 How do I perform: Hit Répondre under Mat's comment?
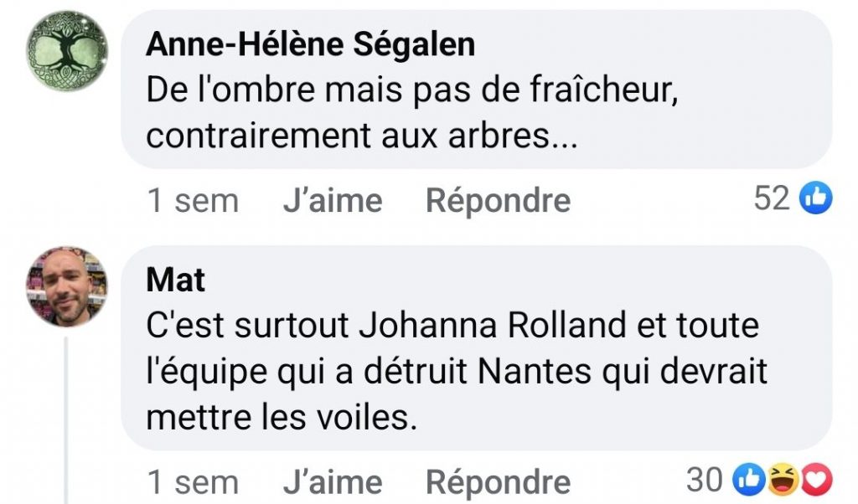coord(498,482)
